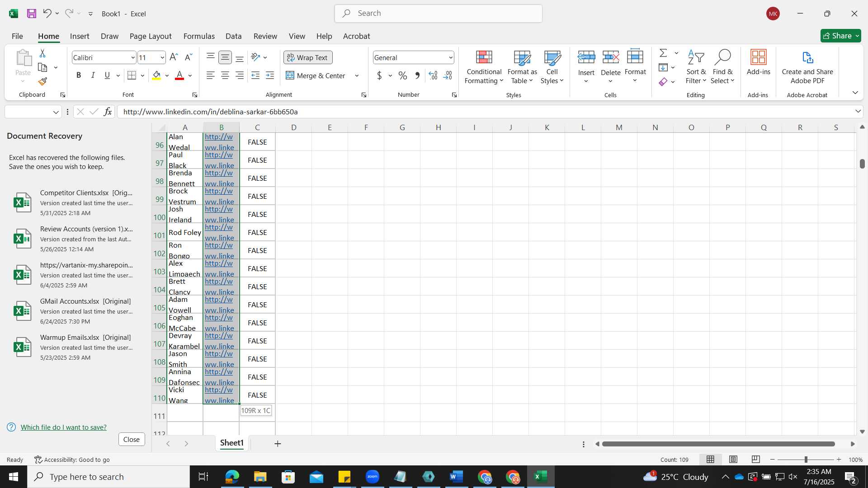868x488 pixels.
Task: Toggle Middle Align vertical alignment
Action: 225,57
